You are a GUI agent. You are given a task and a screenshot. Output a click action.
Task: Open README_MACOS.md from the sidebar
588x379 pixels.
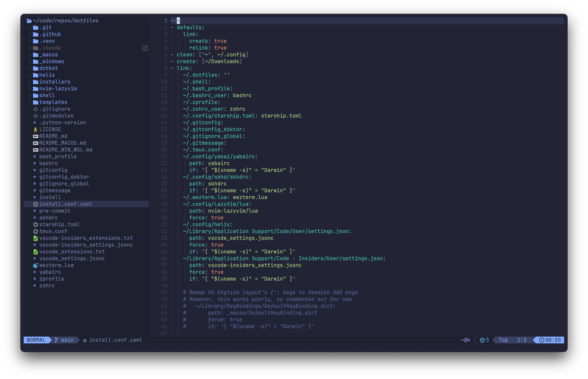[62, 143]
